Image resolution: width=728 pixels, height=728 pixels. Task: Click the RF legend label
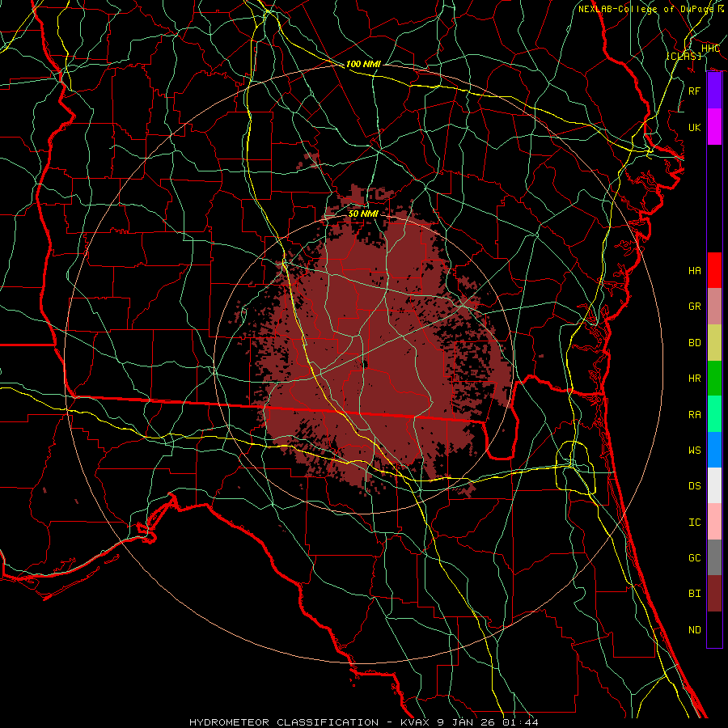click(x=695, y=91)
